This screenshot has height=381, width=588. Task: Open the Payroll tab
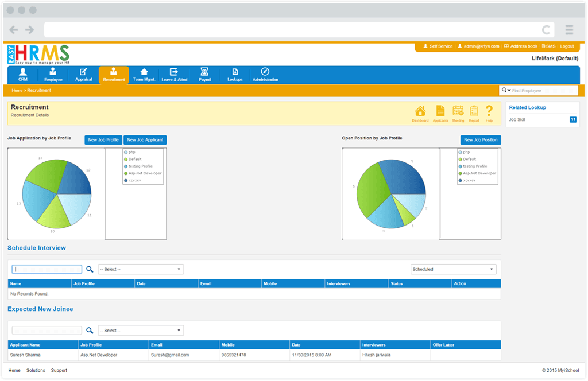tap(205, 75)
